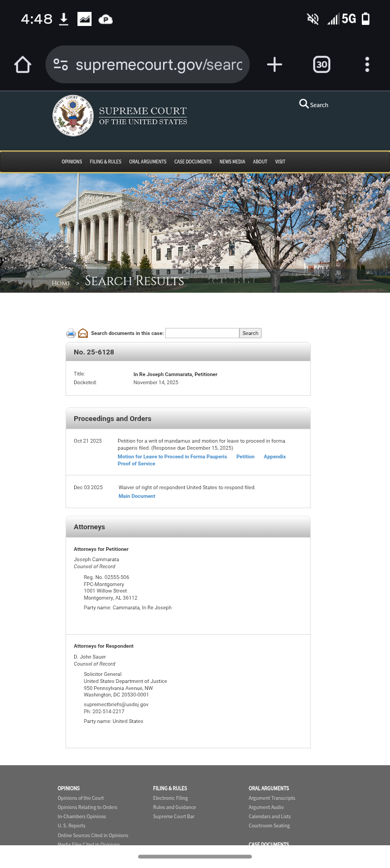
Task: Open the Main Document link
Action: pyautogui.click(x=137, y=496)
